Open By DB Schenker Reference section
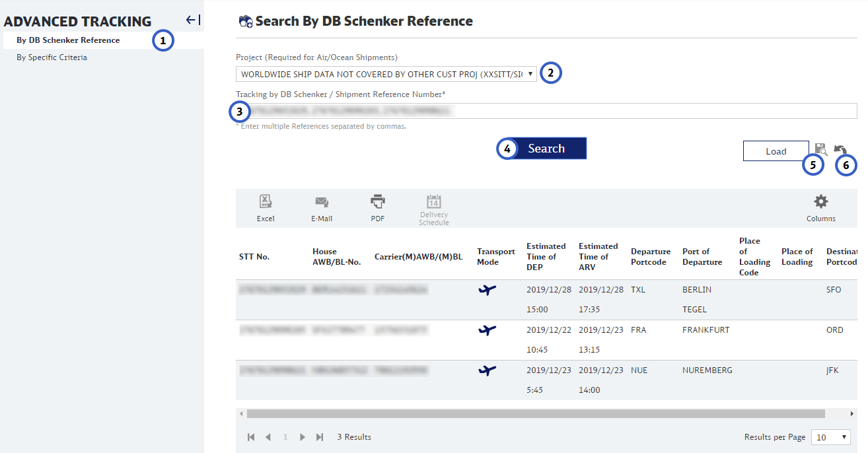This screenshot has height=453, width=868. pos(69,40)
